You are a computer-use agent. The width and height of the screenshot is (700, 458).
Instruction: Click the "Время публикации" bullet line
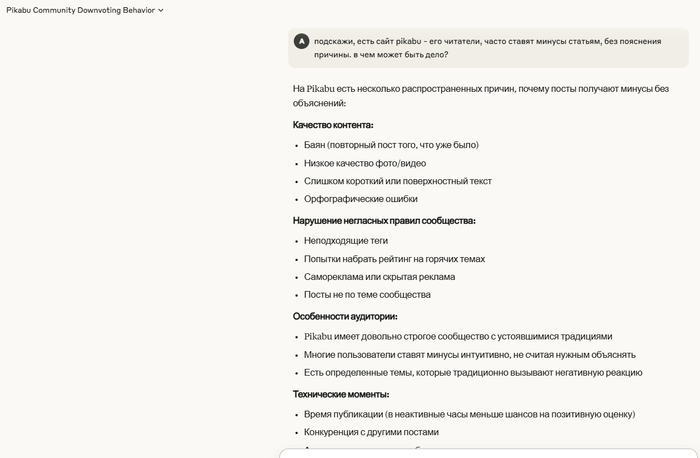coord(469,414)
